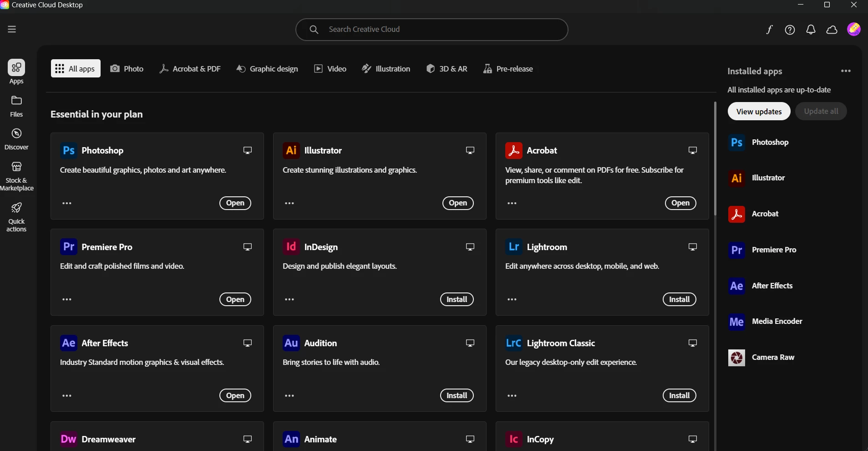This screenshot has width=868, height=451.
Task: Click the Audition card Au icon
Action: (291, 343)
